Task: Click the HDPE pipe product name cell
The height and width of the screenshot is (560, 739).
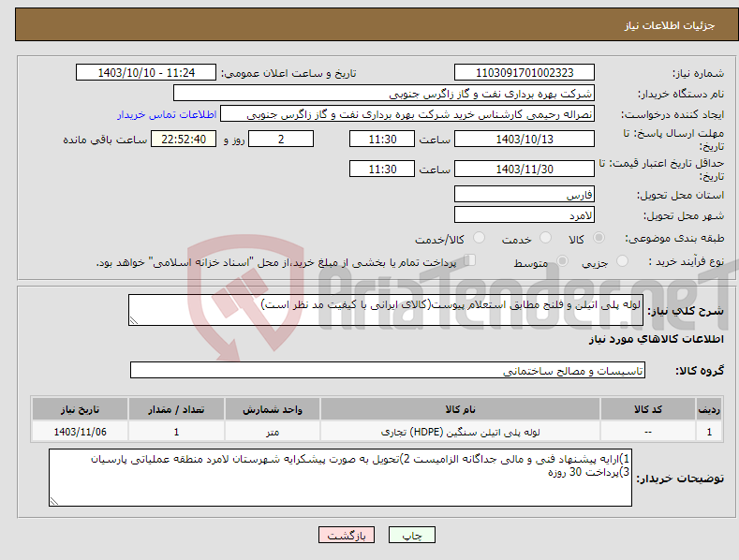Action: click(x=460, y=432)
